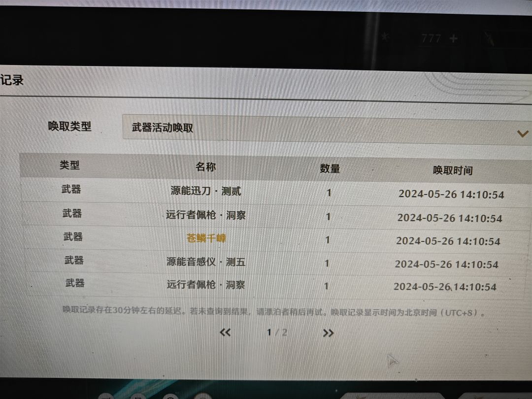This screenshot has width=532, height=399.
Task: Click the 唤取时间 column header
Action: (453, 170)
